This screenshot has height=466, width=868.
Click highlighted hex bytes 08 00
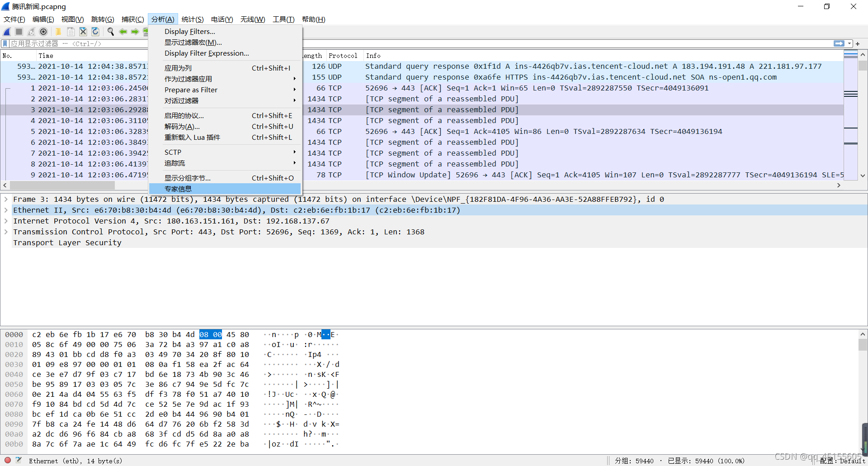211,335
